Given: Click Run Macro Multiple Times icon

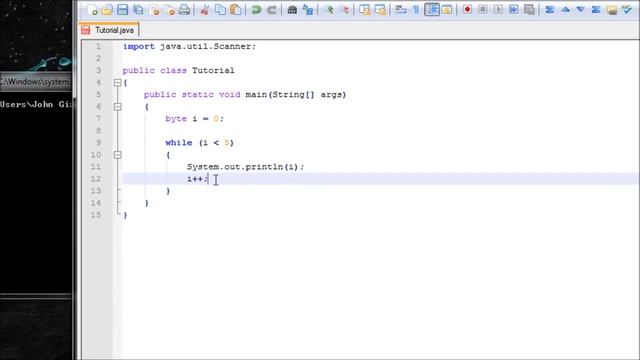Looking at the screenshot, I should point(514,10).
